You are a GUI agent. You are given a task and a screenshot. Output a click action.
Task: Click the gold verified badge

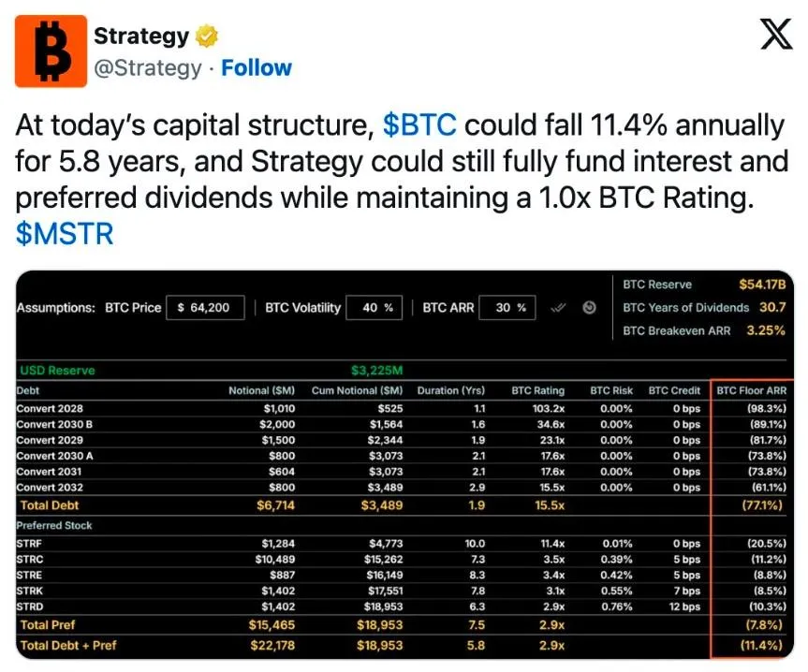point(206,37)
